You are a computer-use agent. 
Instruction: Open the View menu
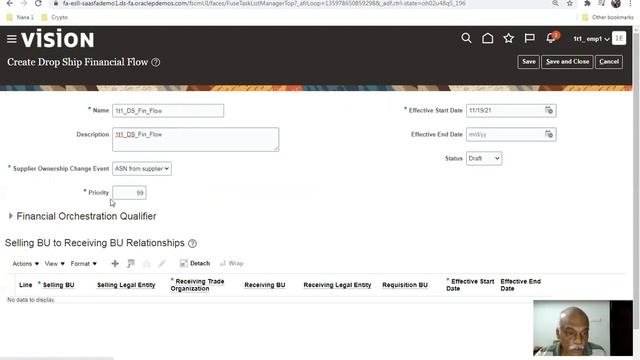54,264
